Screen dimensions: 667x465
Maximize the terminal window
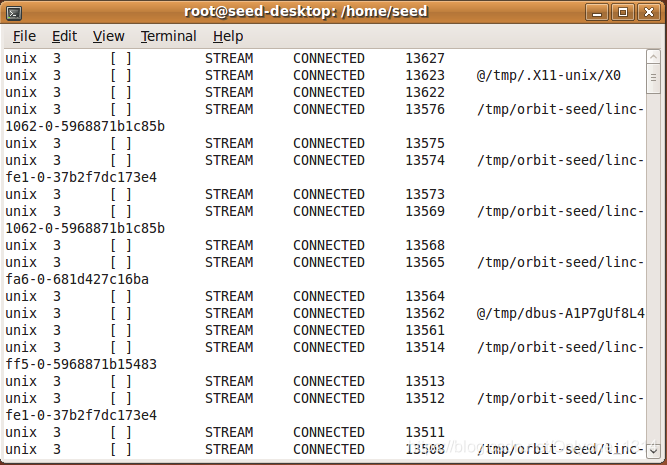point(623,12)
